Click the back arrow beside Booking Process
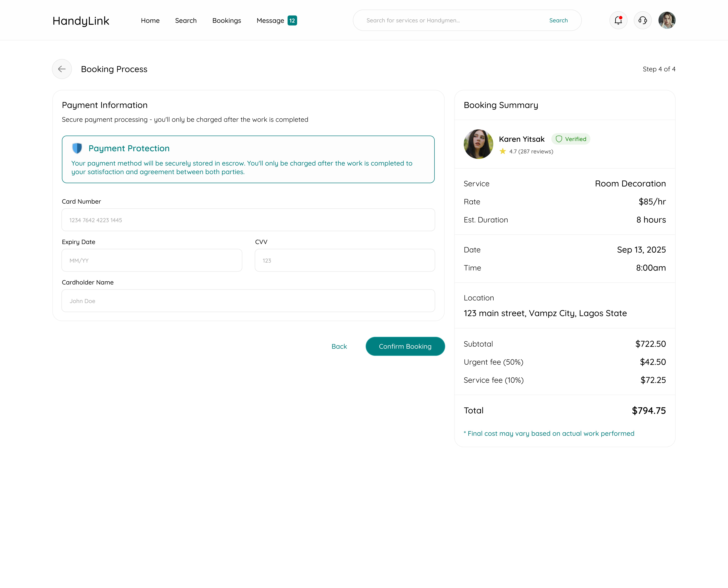Screen dimensions: 728x588 click(x=62, y=69)
